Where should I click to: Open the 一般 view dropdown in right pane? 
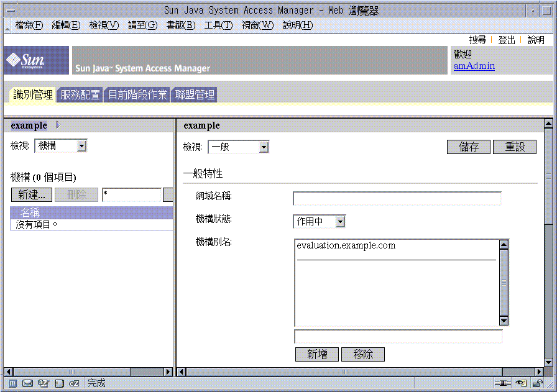(238, 147)
